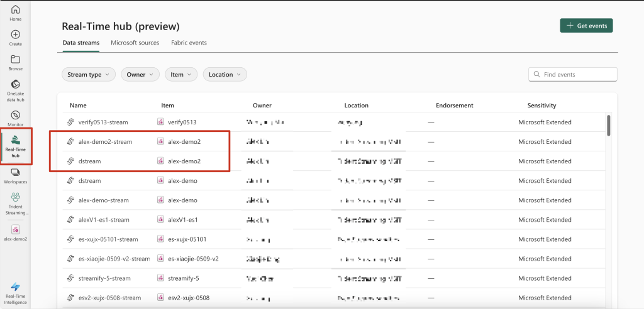Click the Sensitivity column header
This screenshot has height=309, width=644.
click(x=541, y=106)
